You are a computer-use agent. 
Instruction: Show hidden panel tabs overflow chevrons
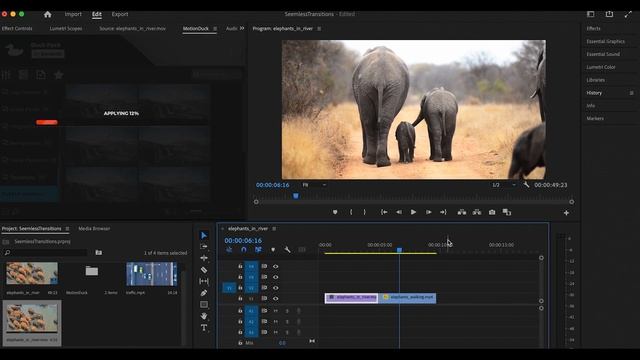point(242,28)
